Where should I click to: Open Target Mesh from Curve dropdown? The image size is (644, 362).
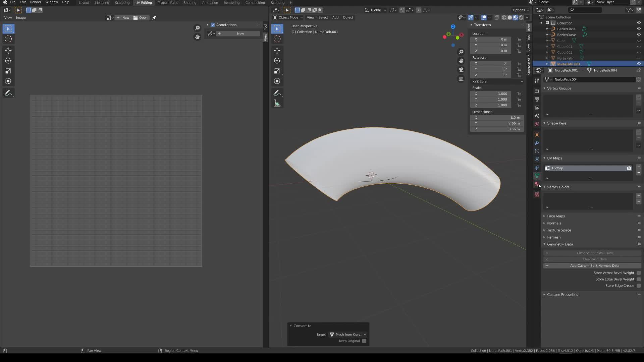tap(348, 335)
